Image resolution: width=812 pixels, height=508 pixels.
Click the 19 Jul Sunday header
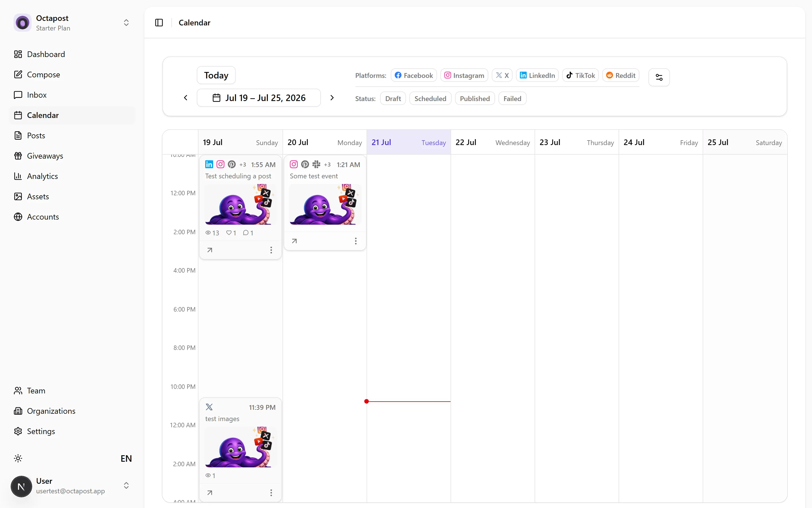240,142
